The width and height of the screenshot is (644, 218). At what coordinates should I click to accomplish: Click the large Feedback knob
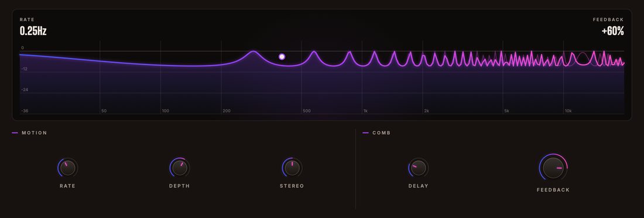pyautogui.click(x=553, y=168)
